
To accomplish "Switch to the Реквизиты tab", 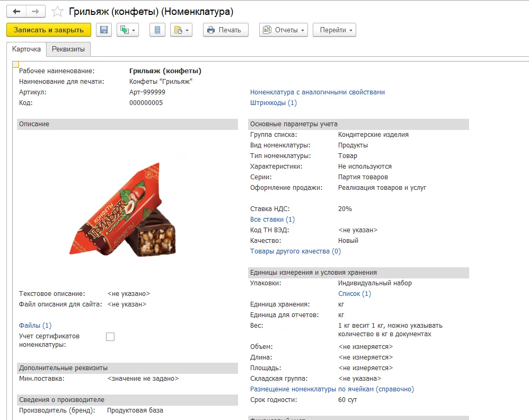I will [68, 49].
